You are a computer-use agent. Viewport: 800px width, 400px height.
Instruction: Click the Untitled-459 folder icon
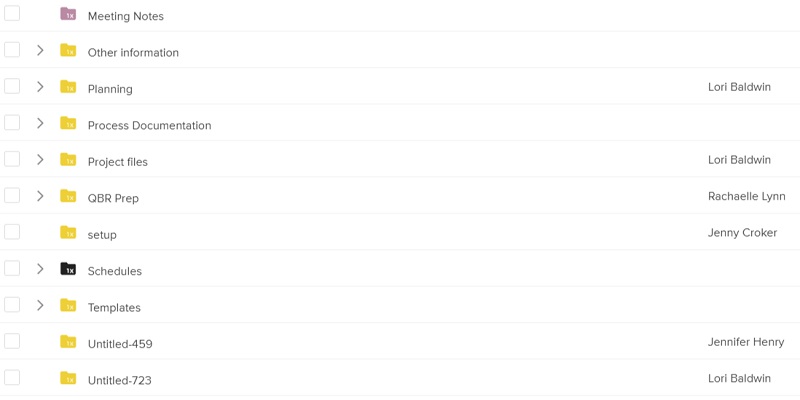(x=68, y=342)
